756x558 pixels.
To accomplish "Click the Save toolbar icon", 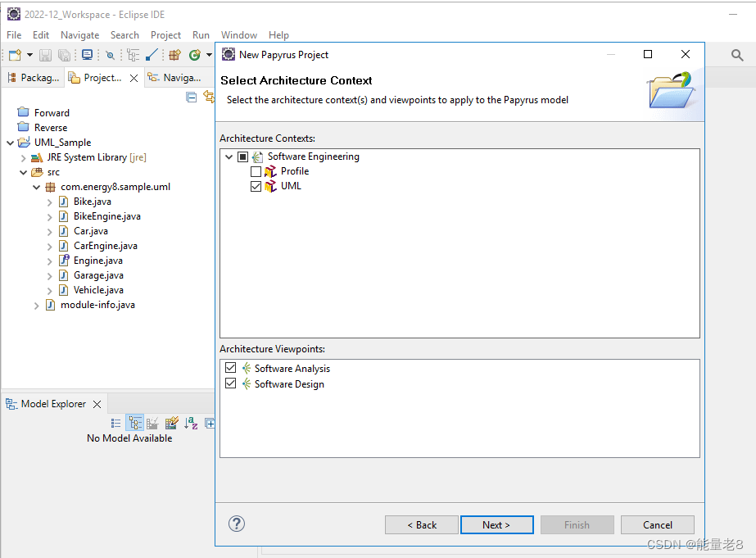I will (45, 55).
